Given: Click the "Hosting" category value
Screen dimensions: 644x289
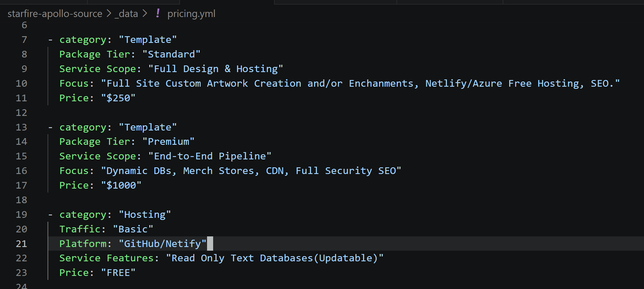Looking at the screenshot, I should (x=145, y=214).
